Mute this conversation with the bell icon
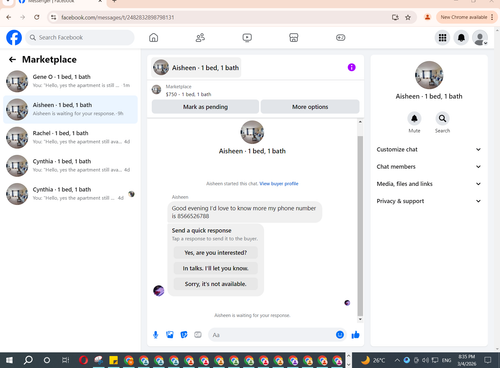500x368 pixels. (414, 118)
